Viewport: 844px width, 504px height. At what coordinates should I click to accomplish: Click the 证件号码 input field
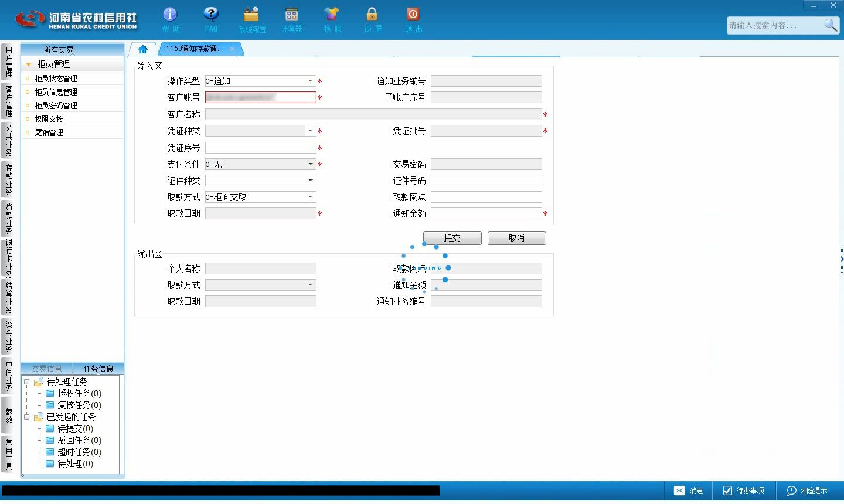click(x=486, y=181)
